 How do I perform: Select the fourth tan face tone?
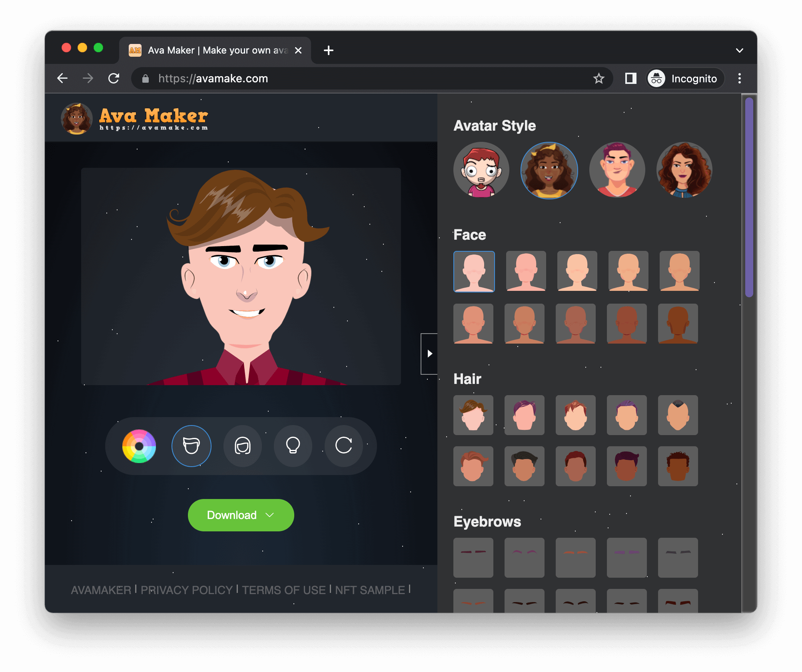[628, 271]
